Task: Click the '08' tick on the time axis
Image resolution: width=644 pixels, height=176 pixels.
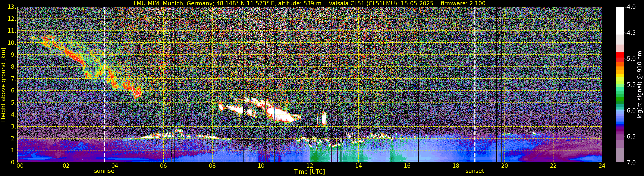Action: [x=212, y=166]
